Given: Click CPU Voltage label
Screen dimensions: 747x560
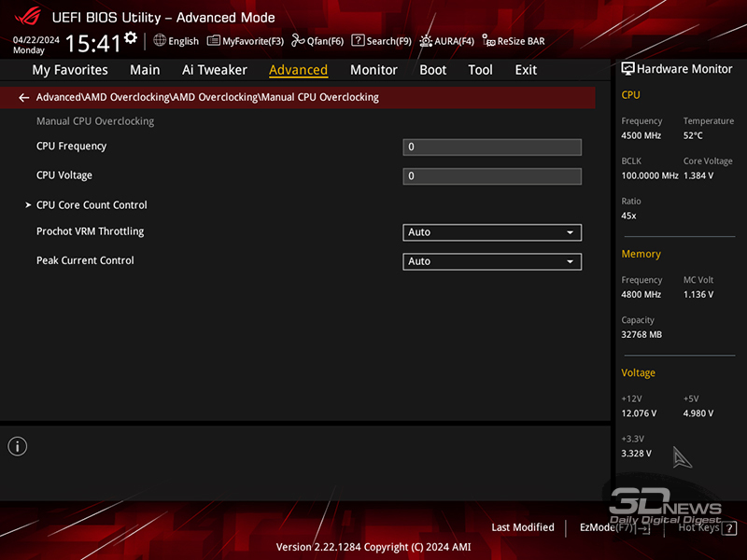Looking at the screenshot, I should coord(64,175).
